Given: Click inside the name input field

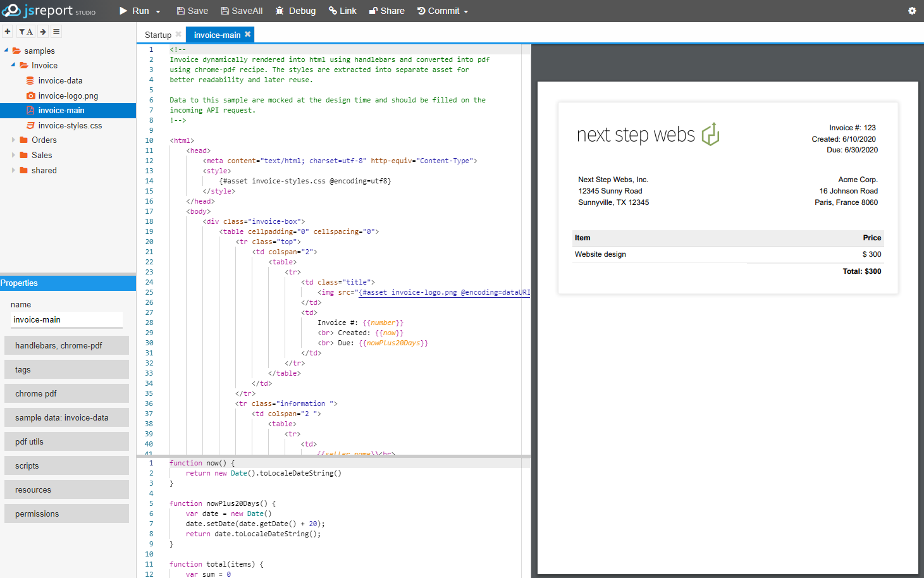Looking at the screenshot, I should click(66, 319).
